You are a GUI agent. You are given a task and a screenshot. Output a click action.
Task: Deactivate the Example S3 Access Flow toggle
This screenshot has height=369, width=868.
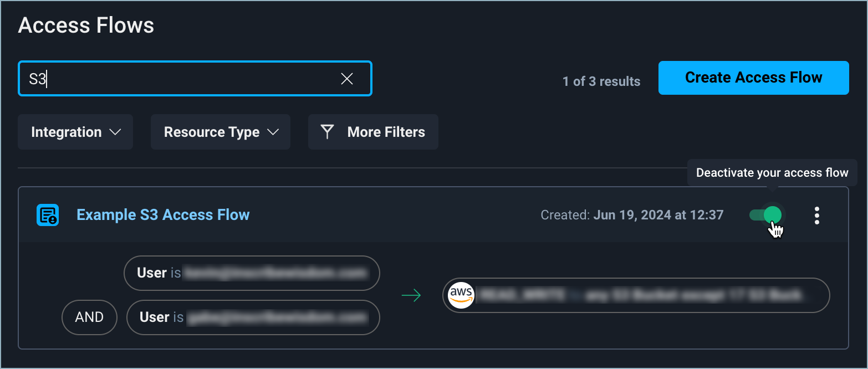coord(766,215)
